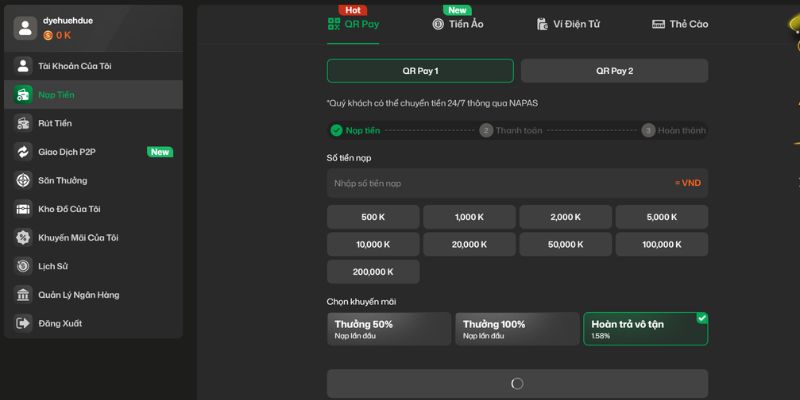Screen dimensions: 800x400
Task: Choose the 500 K deposit amount
Action: [373, 217]
